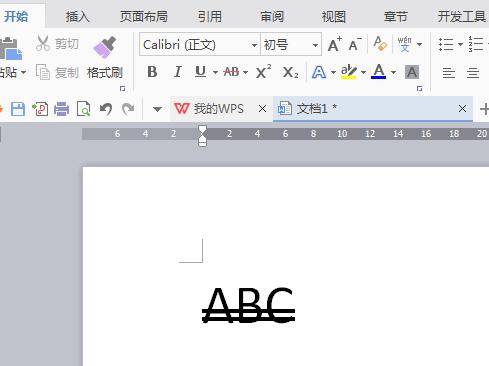The image size is (489, 366).
Task: Select the Format Painter (格式刷) brush
Action: point(105,58)
